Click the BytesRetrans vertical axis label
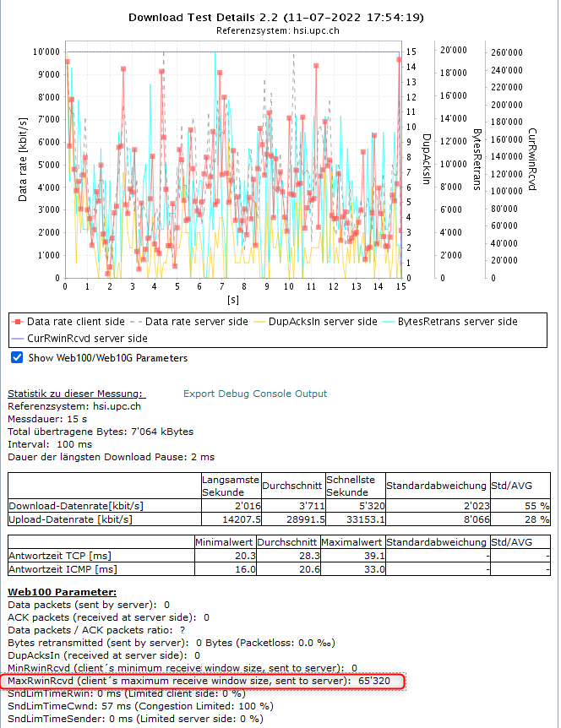561x728 pixels. [477, 160]
